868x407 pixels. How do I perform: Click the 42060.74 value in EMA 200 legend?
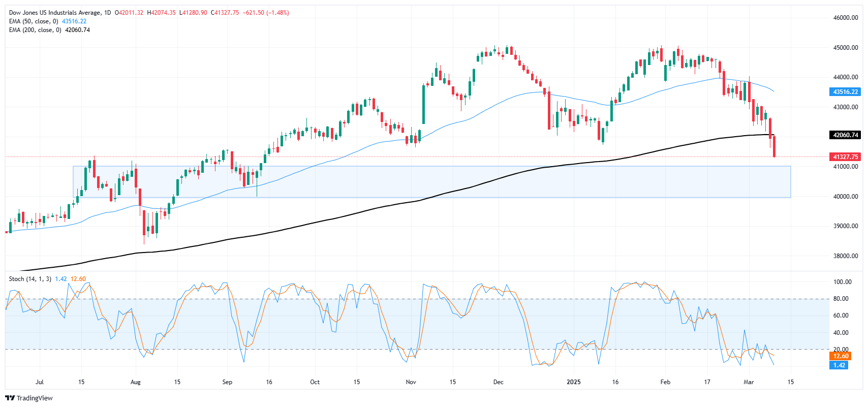(x=77, y=30)
